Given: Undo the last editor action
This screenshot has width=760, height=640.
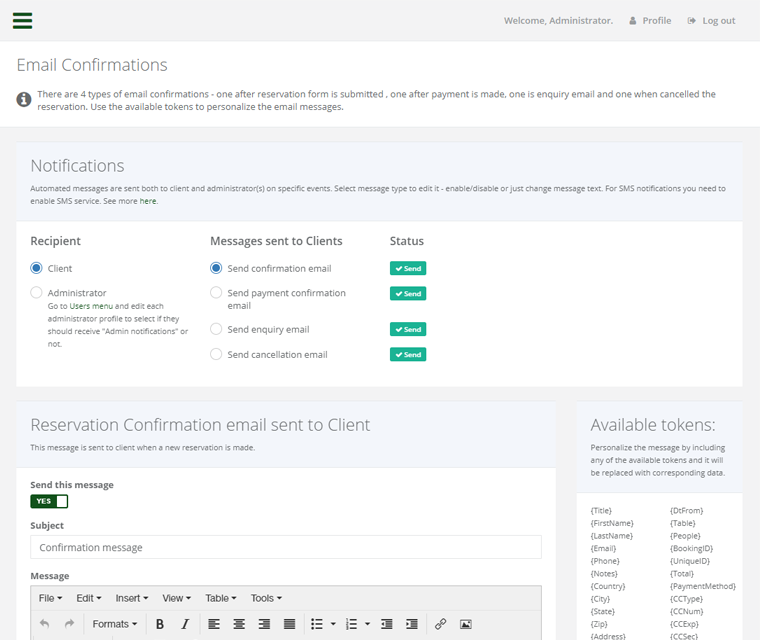Looking at the screenshot, I should (x=45, y=624).
